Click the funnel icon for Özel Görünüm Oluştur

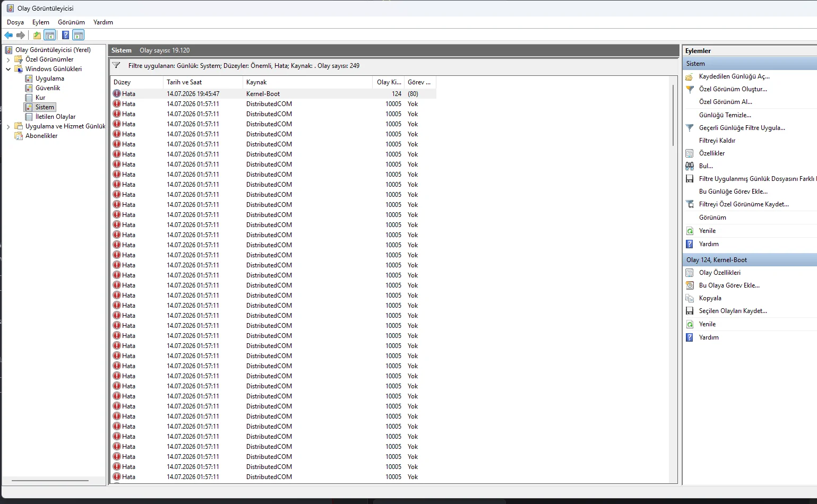pyautogui.click(x=690, y=89)
